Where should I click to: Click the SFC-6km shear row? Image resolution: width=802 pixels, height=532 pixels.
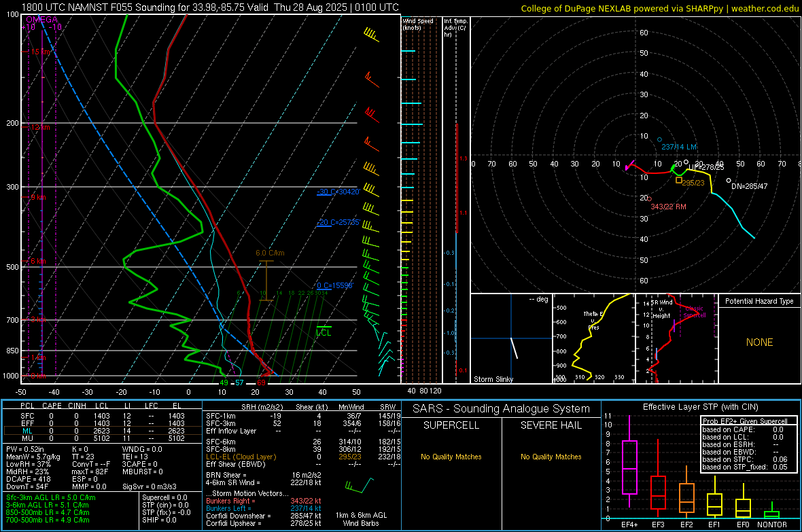[x=303, y=442]
